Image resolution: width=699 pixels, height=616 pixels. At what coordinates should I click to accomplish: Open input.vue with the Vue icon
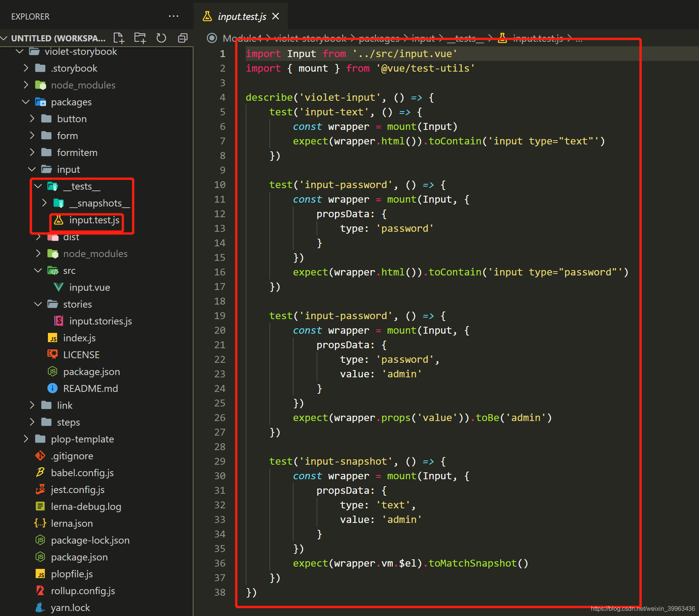tap(89, 287)
